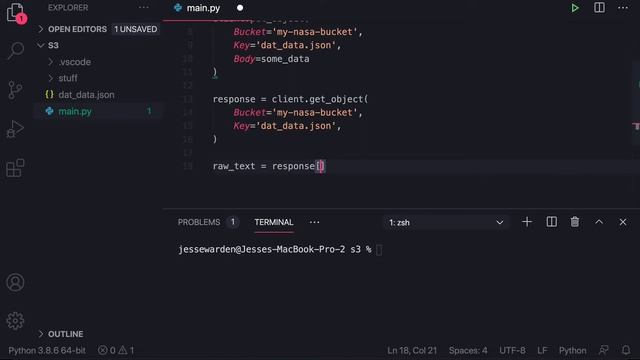Split the editor right
The width and height of the screenshot is (640, 360).
599,8
